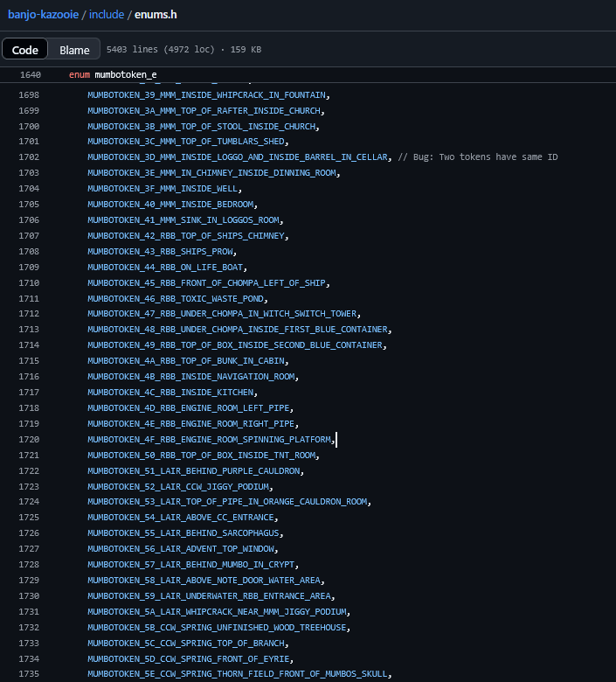Click MUMBOTOKEN_40_MMM_INSIDE_BEDROOM

[x=170, y=204]
